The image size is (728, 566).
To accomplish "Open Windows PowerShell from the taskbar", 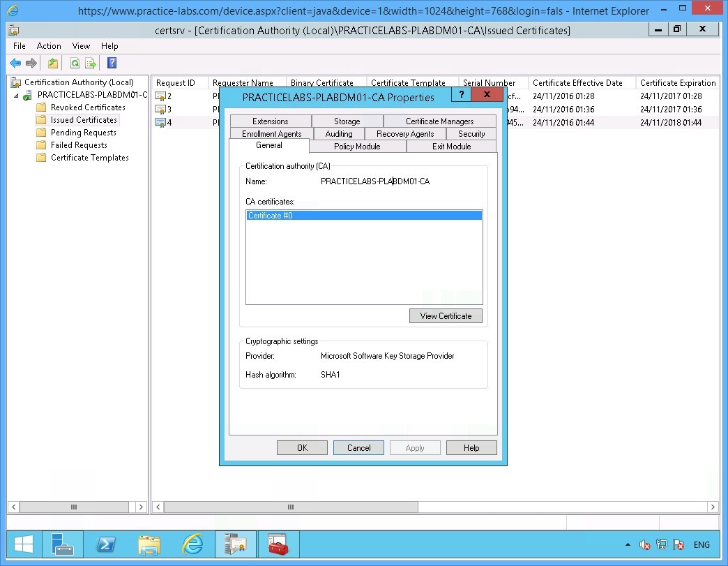I will 106,544.
